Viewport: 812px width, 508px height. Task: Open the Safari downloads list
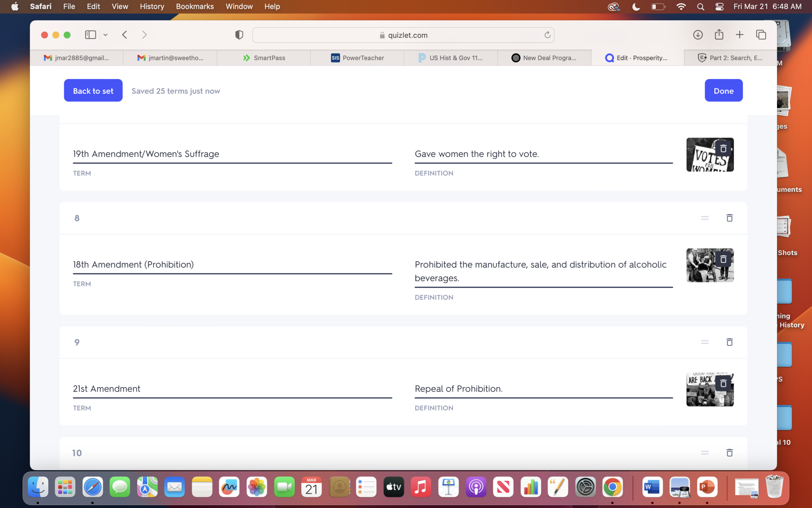(698, 35)
